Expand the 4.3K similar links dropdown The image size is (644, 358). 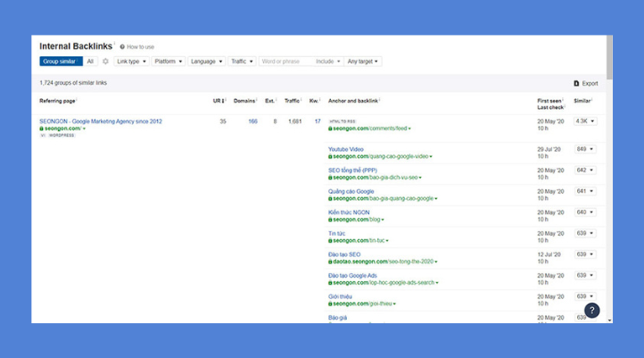585,121
